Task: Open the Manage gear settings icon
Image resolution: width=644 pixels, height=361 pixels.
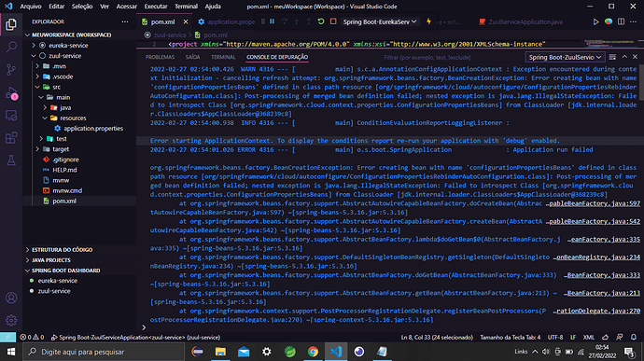Action: click(11, 320)
